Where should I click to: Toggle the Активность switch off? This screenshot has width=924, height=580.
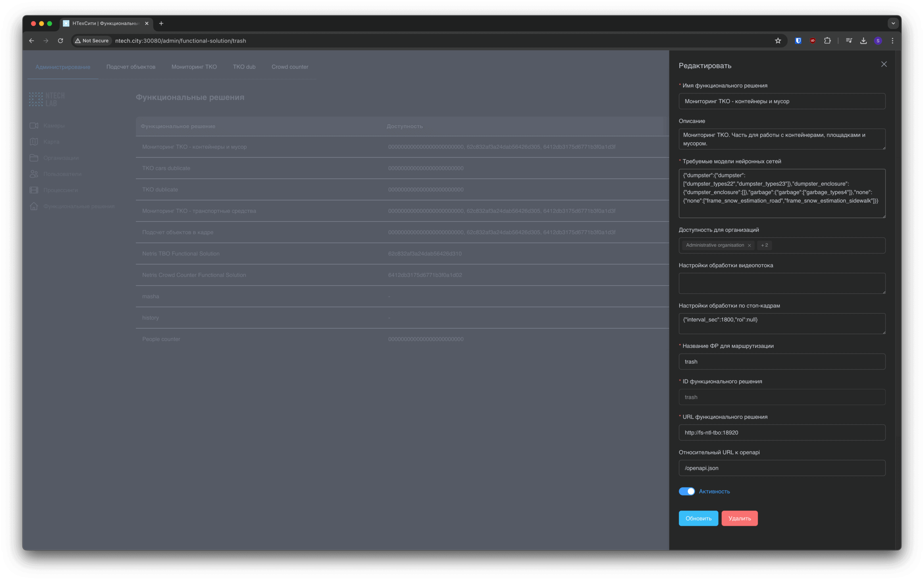pos(687,491)
